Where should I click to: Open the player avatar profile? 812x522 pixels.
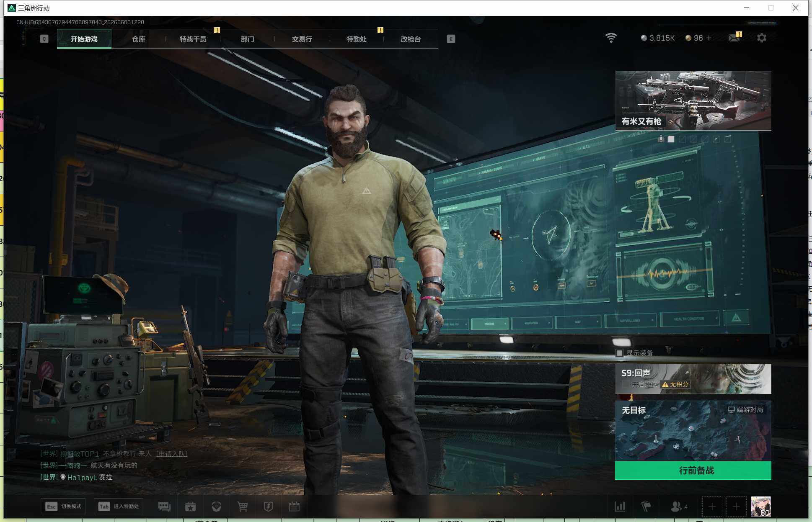click(761, 507)
